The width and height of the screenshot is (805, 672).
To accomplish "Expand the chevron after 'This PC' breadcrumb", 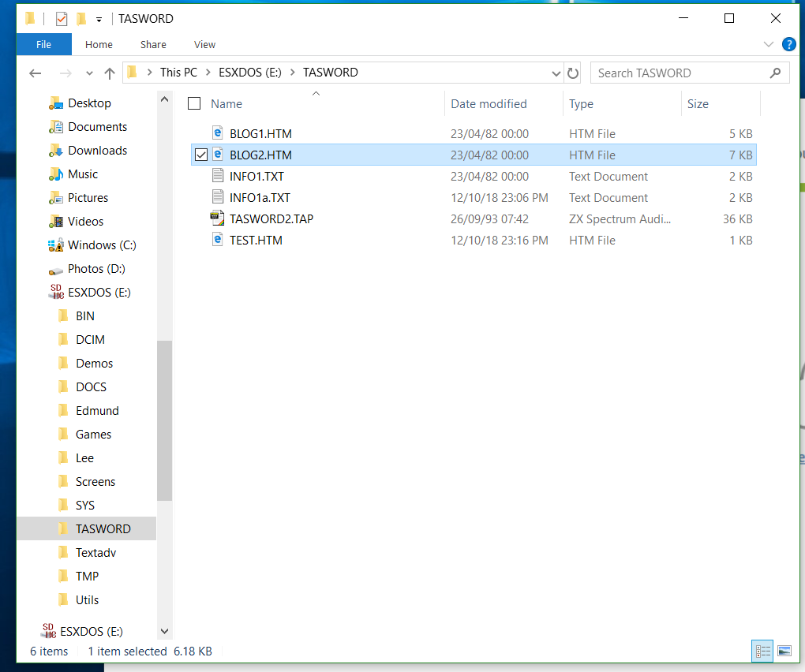I will pos(208,73).
